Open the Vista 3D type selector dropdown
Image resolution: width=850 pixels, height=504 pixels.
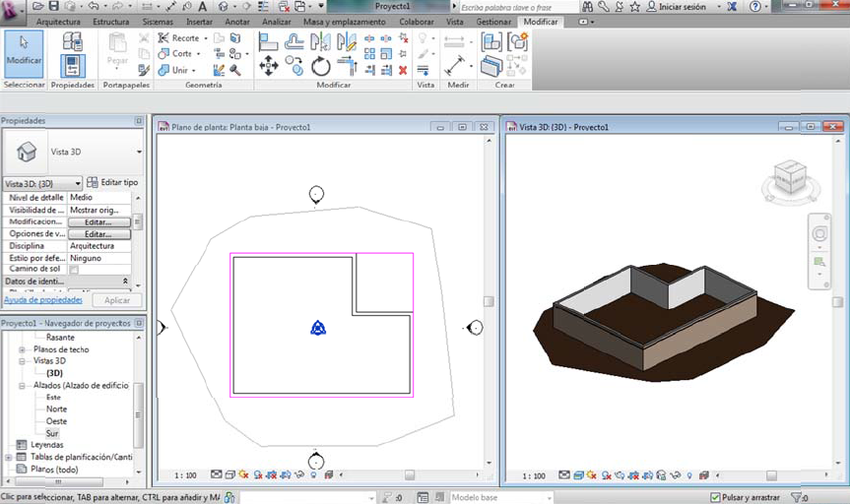(139, 152)
